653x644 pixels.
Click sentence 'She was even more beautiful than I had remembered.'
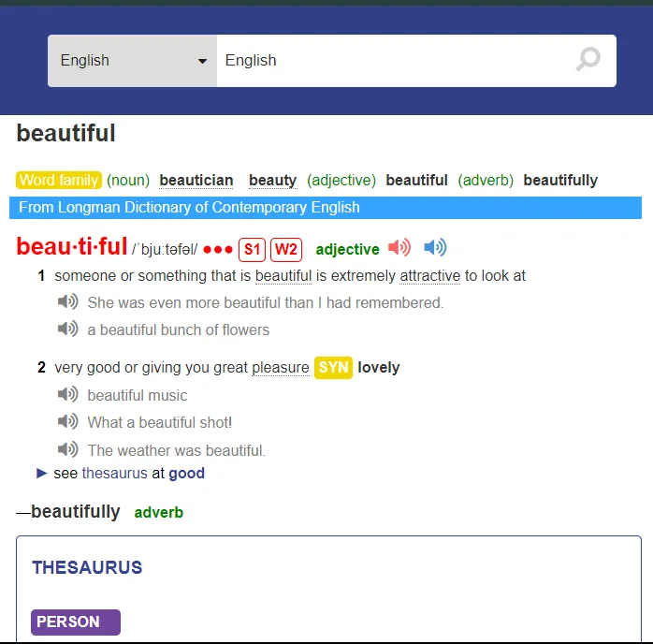[x=266, y=303]
